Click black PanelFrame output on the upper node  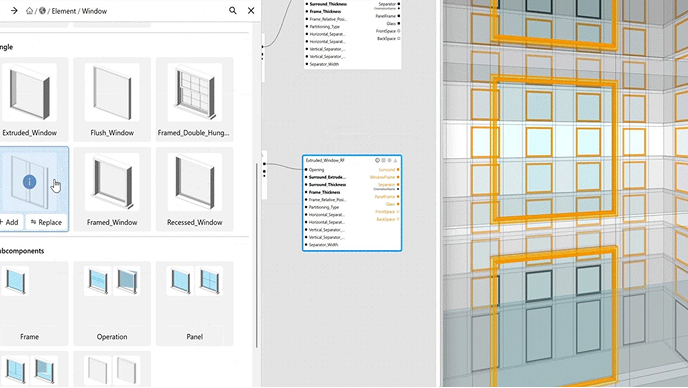[387, 16]
